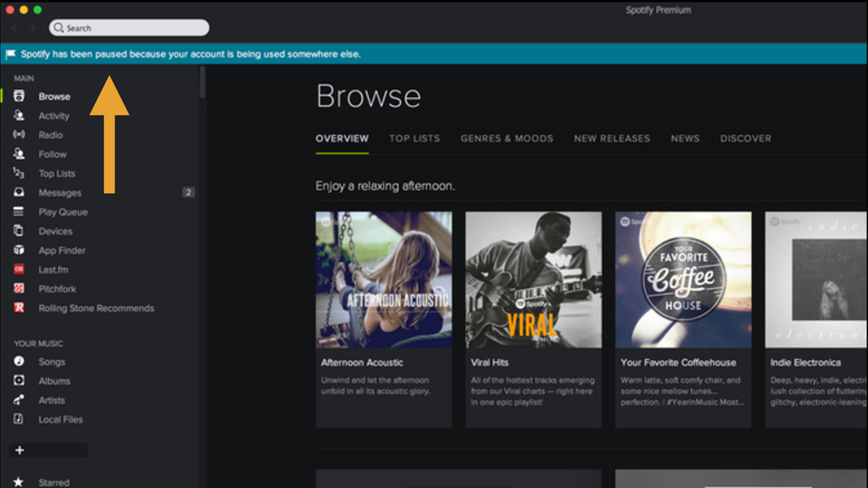Screen dimensions: 868x488
Task: Click the Viral Hits playlist title
Action: point(489,363)
